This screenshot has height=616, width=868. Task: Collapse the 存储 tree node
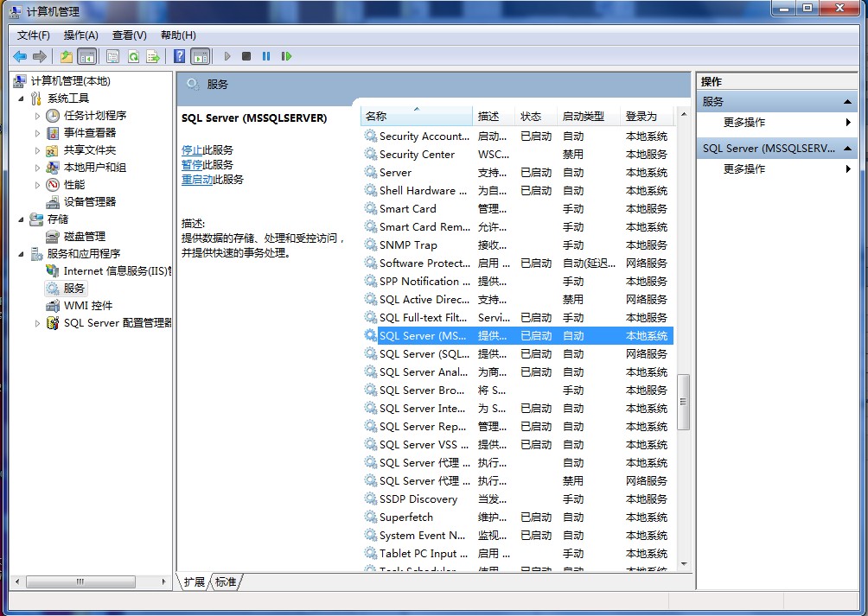(x=21, y=219)
